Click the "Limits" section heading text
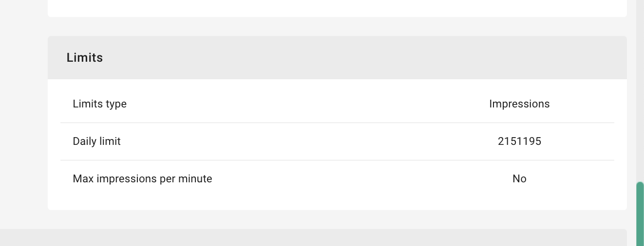Screen dimensions: 644x246 (85, 58)
